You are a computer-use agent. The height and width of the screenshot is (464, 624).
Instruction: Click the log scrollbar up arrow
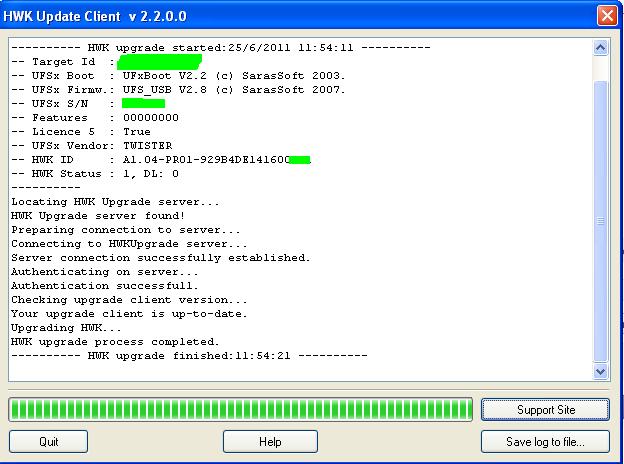click(x=601, y=48)
